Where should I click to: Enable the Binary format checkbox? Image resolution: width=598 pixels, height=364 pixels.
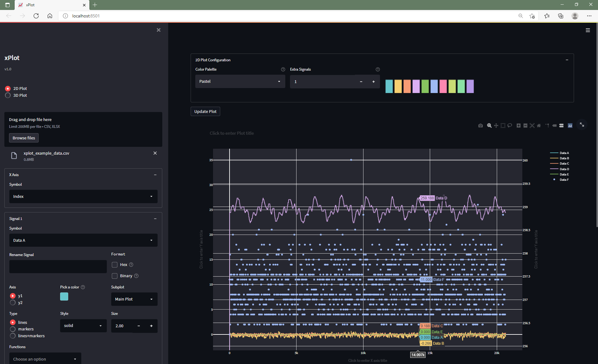click(x=115, y=276)
